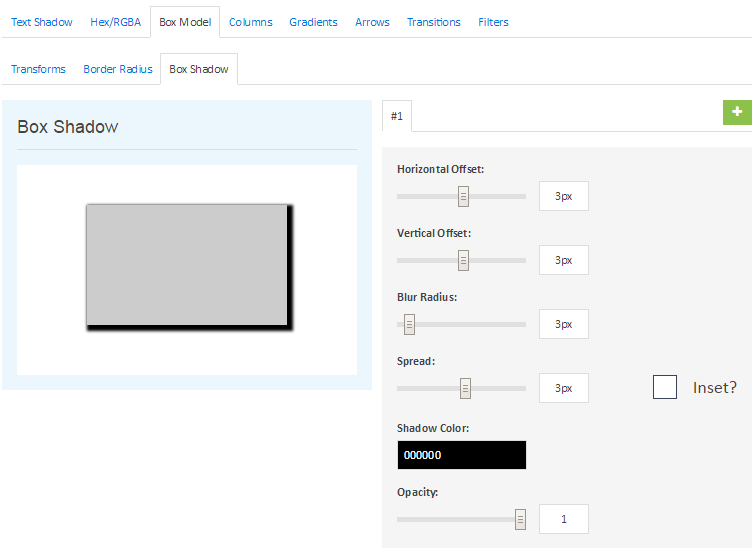754x548 pixels.
Task: Select the Transforms sub-tab
Action: [38, 69]
